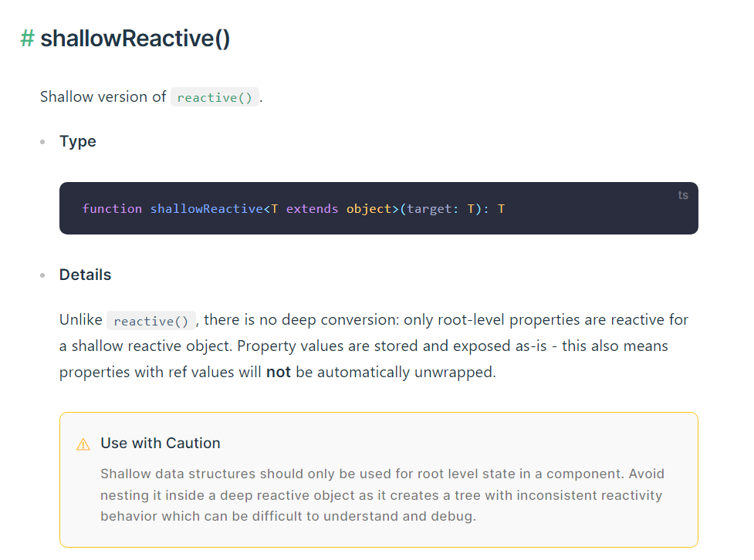Click the 'target' parameter in the code

[430, 209]
